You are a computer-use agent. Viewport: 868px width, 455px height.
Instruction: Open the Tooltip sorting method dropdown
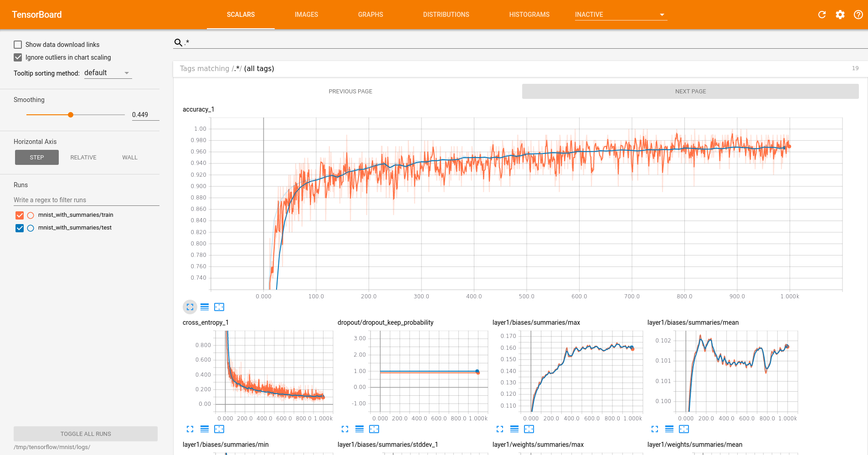(x=108, y=73)
